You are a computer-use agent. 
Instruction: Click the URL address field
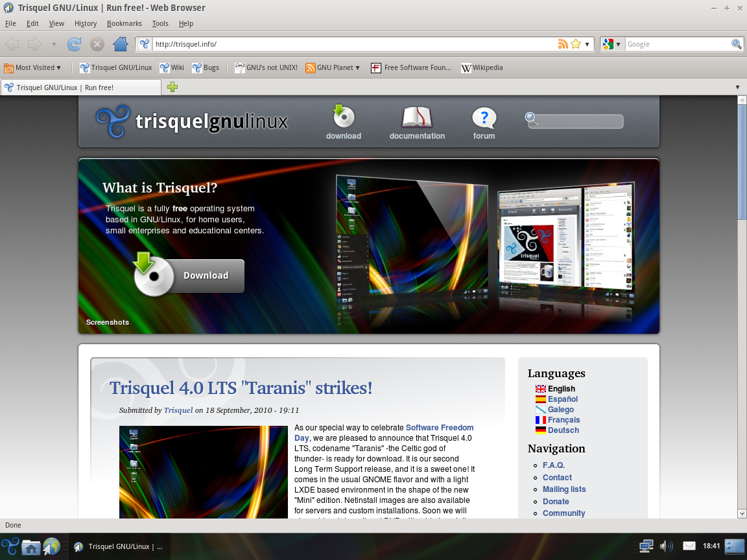[x=355, y=44]
